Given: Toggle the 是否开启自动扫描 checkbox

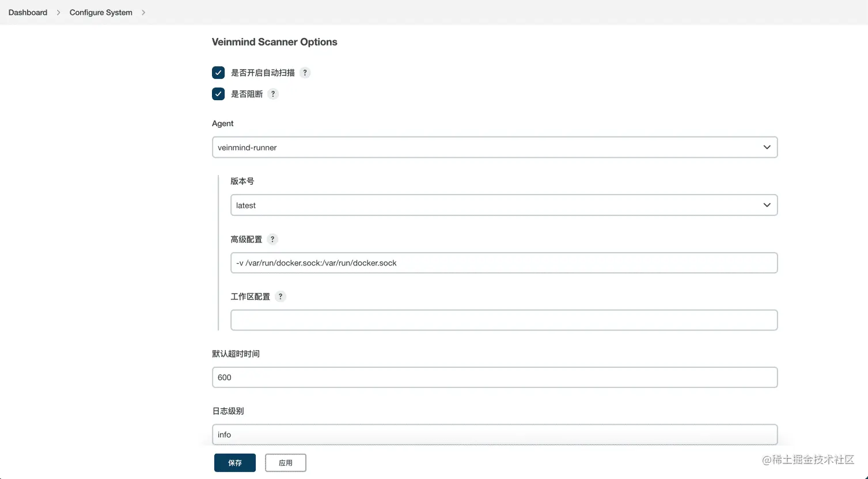Looking at the screenshot, I should click(218, 73).
